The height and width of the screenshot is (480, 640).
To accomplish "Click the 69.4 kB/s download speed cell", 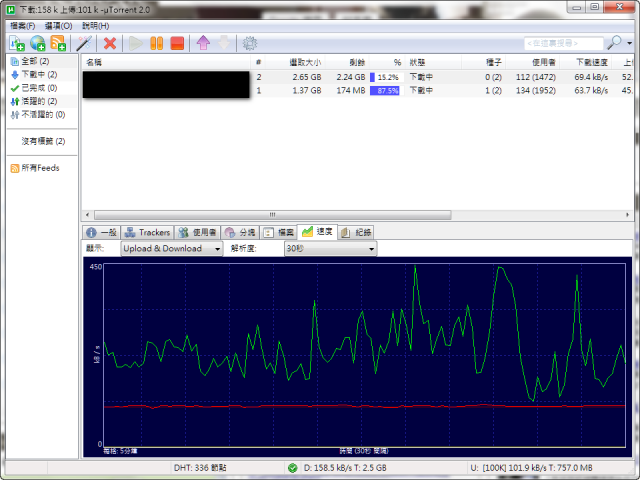I will 591,77.
